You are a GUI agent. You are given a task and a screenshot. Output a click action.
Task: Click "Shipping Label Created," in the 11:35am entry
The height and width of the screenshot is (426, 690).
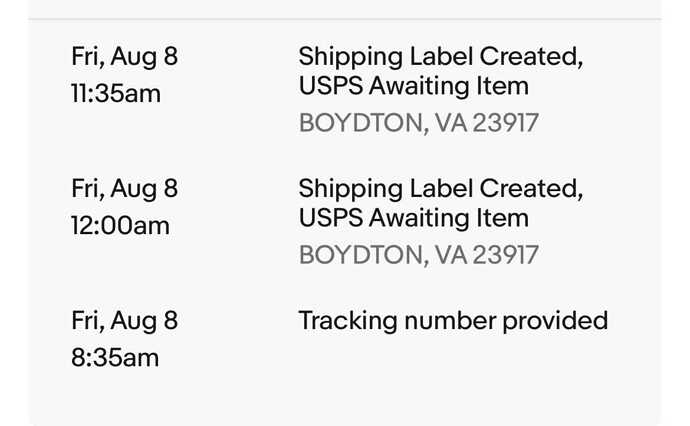[440, 56]
